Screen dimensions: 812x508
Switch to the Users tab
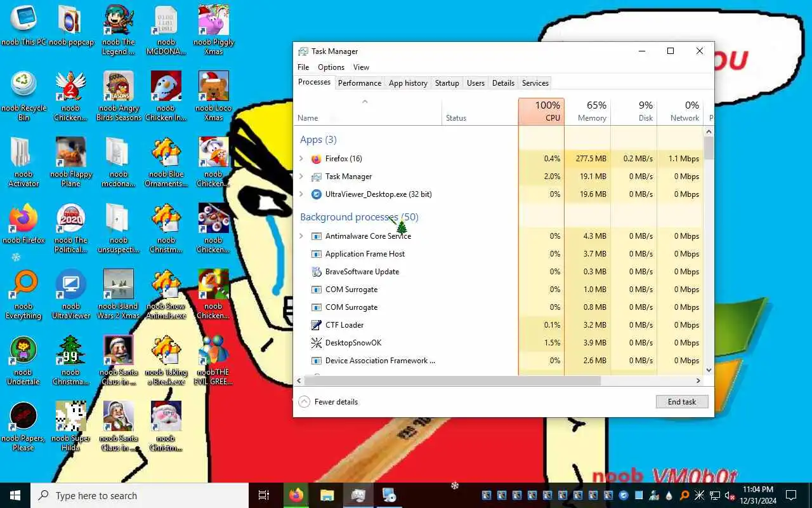(x=476, y=83)
